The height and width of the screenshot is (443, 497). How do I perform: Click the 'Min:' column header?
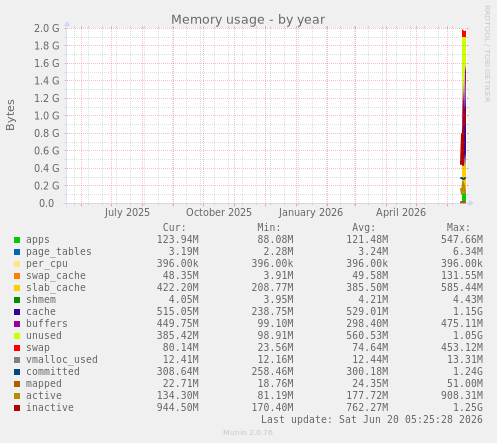(269, 228)
